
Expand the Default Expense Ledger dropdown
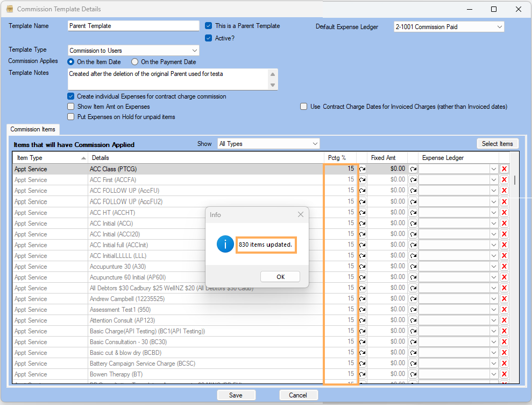pos(499,27)
